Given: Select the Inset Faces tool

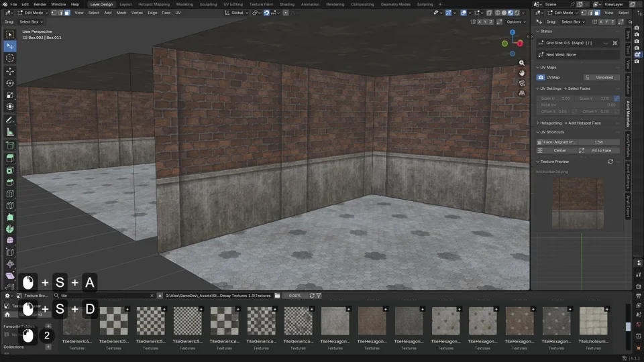Looking at the screenshot, I should coord(10,170).
